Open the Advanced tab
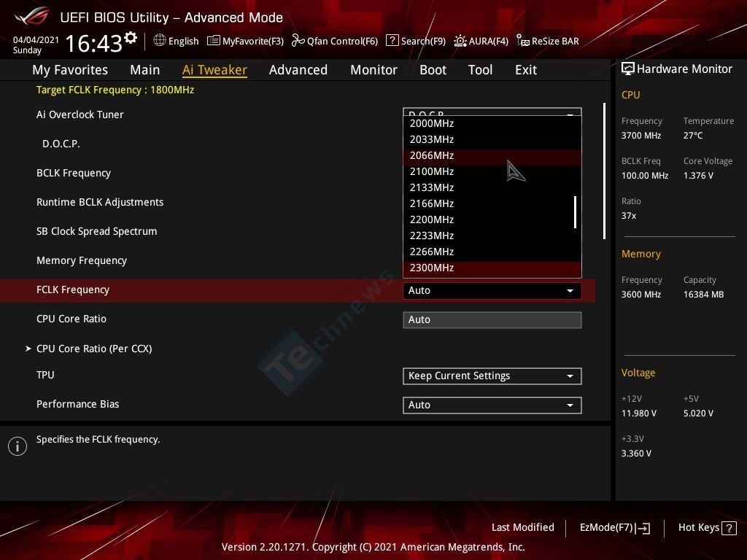Viewport: 747px width, 560px height. click(x=298, y=70)
